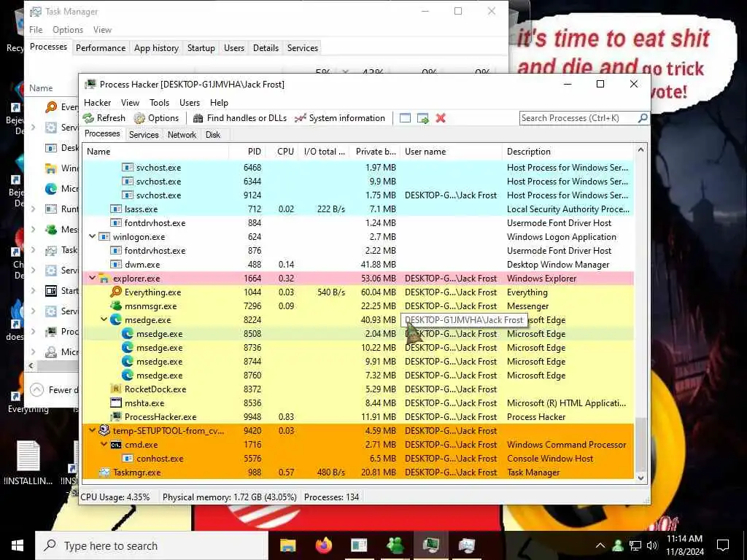Viewport: 747px width, 560px height.
Task: Select the msnmsgr.exe process icon
Action: 116,306
